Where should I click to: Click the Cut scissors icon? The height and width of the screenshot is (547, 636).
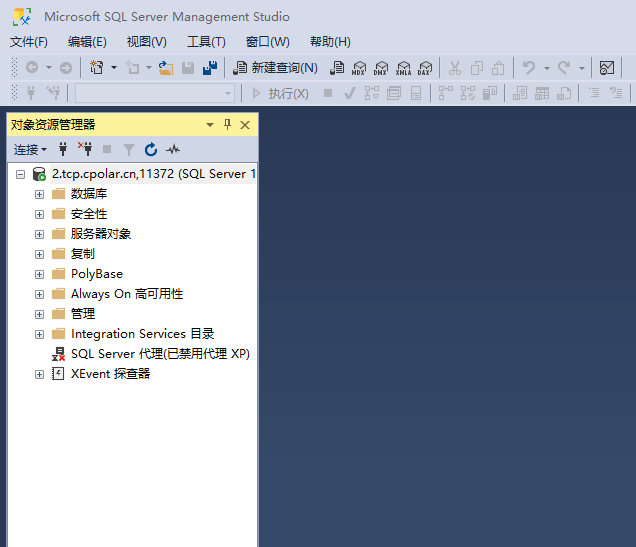pyautogui.click(x=455, y=68)
